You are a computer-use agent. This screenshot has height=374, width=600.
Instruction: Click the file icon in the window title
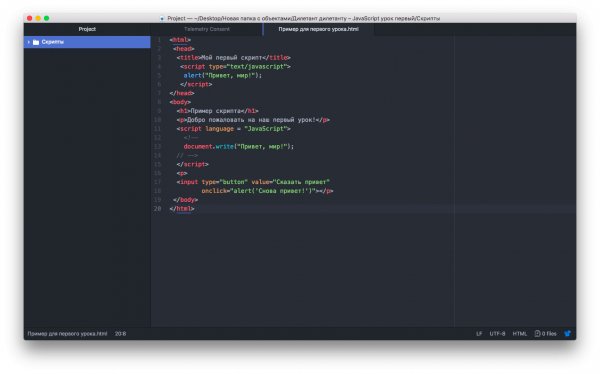162,18
